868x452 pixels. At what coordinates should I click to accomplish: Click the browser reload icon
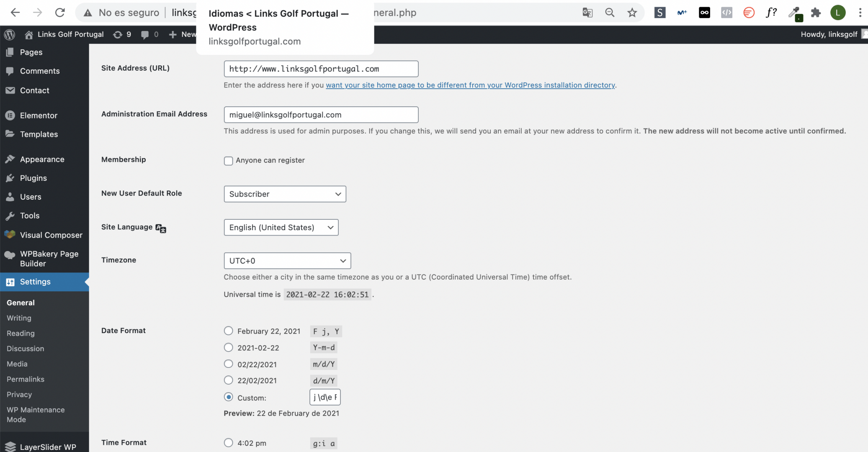[x=60, y=13]
